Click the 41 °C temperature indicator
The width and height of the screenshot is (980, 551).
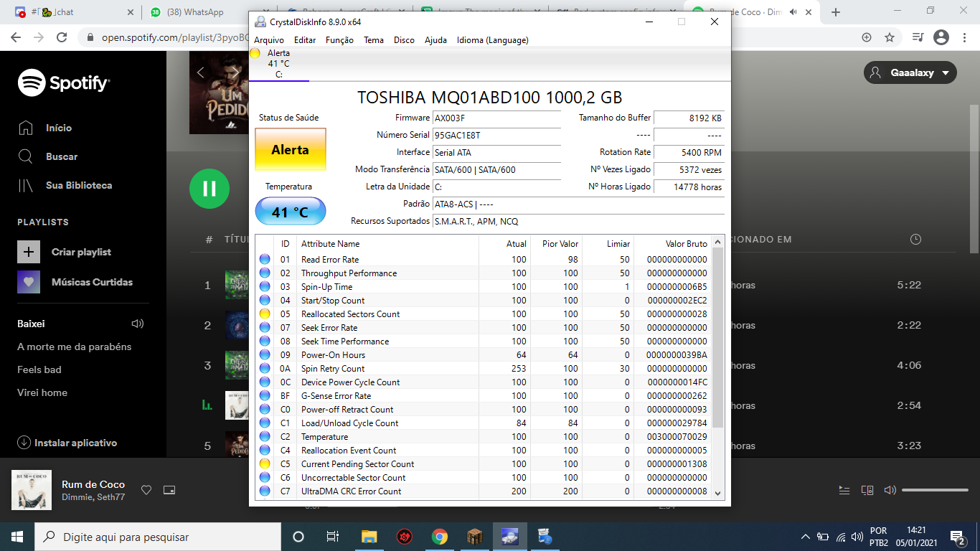[x=291, y=212]
